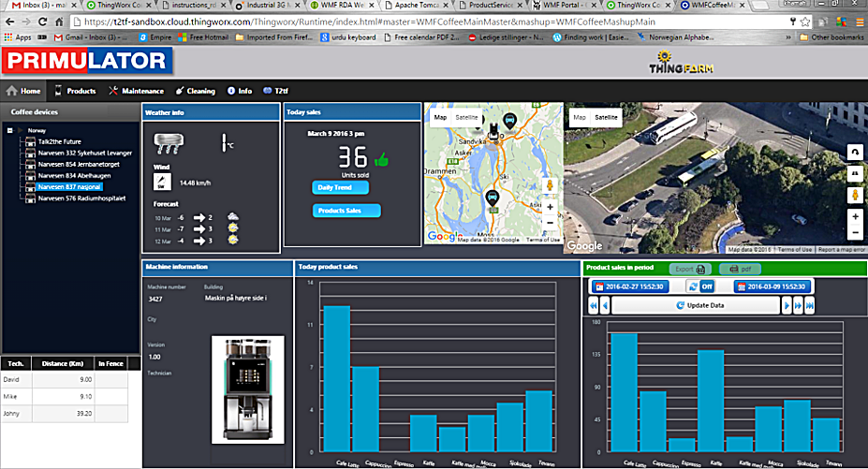Open the Gmail Inbox bookmark
This screenshot has height=469, width=868.
pyautogui.click(x=91, y=37)
